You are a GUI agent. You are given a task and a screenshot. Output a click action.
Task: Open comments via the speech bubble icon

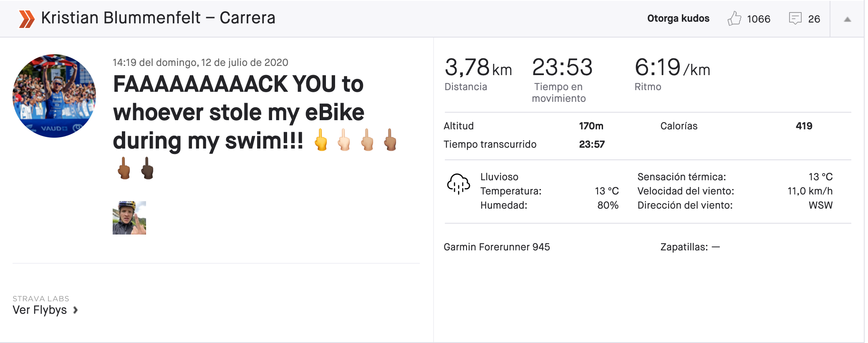click(795, 19)
